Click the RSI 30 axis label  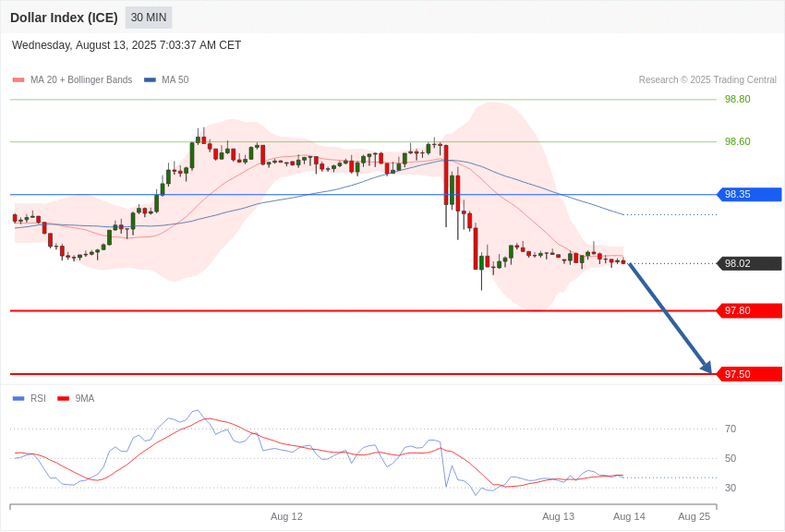(731, 488)
